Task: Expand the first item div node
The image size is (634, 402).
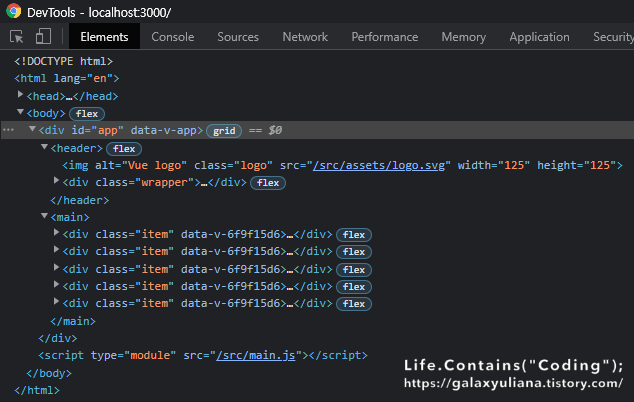Action: tap(57, 232)
